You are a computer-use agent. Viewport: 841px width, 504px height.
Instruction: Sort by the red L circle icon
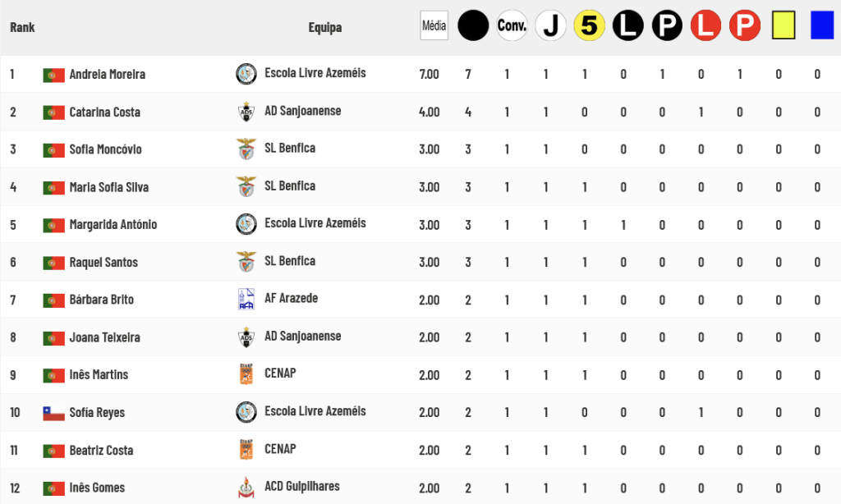coord(705,25)
